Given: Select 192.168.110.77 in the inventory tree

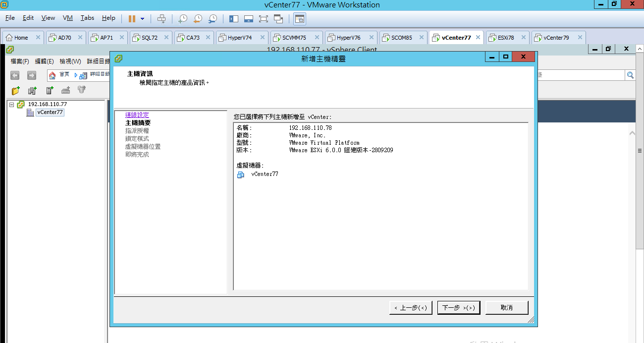Looking at the screenshot, I should (47, 105).
